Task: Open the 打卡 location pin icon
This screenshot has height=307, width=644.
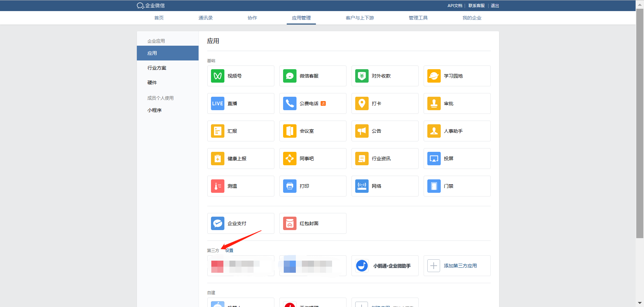Action: point(362,103)
